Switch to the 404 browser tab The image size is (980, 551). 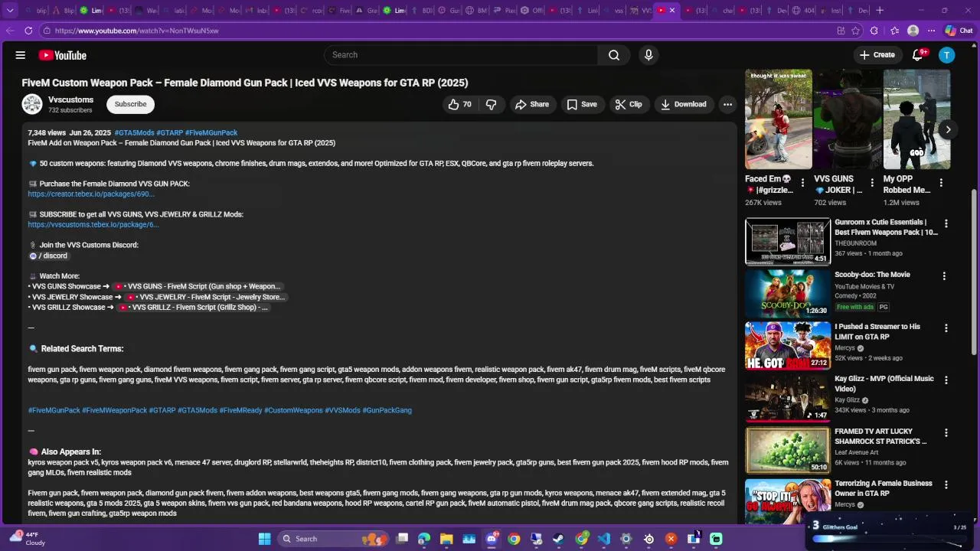point(803,11)
